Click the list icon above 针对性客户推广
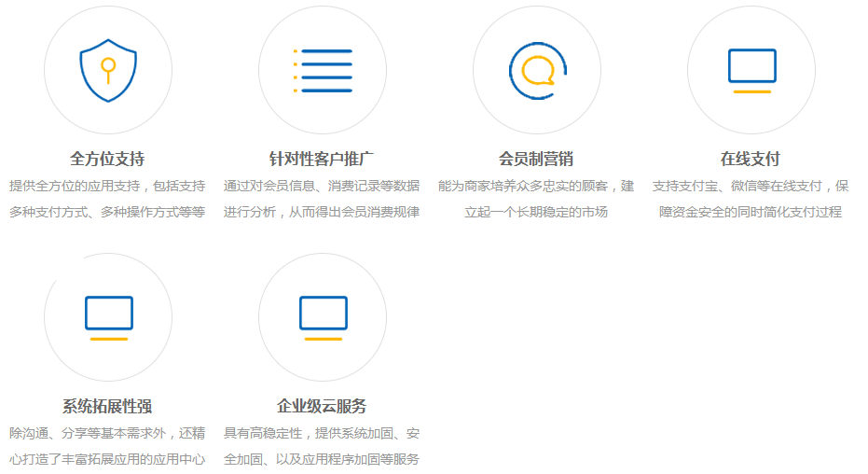Screen dimensions: 868x474 [323, 70]
